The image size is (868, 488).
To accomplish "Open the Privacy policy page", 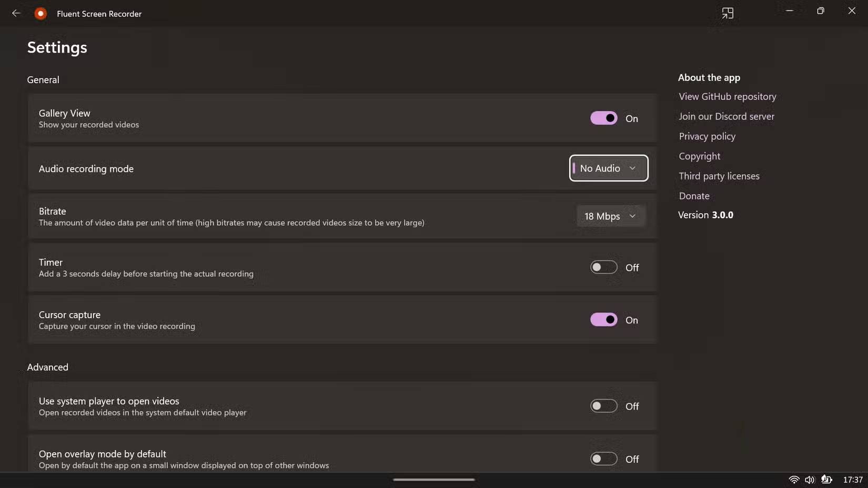I will [706, 136].
